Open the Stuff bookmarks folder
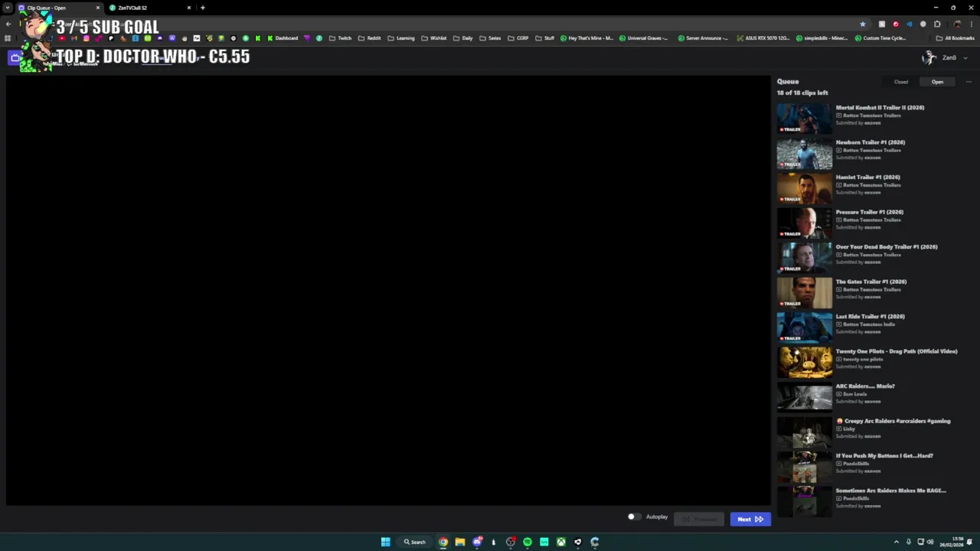980x551 pixels. pyautogui.click(x=544, y=38)
